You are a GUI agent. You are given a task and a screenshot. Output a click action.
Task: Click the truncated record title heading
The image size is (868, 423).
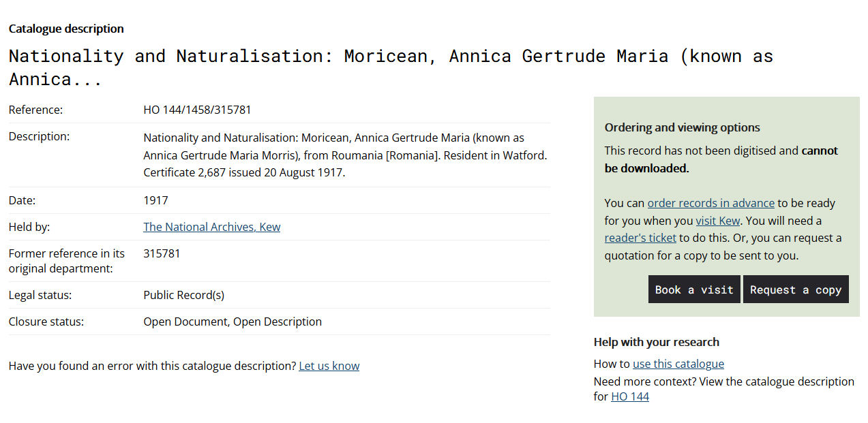tap(391, 67)
